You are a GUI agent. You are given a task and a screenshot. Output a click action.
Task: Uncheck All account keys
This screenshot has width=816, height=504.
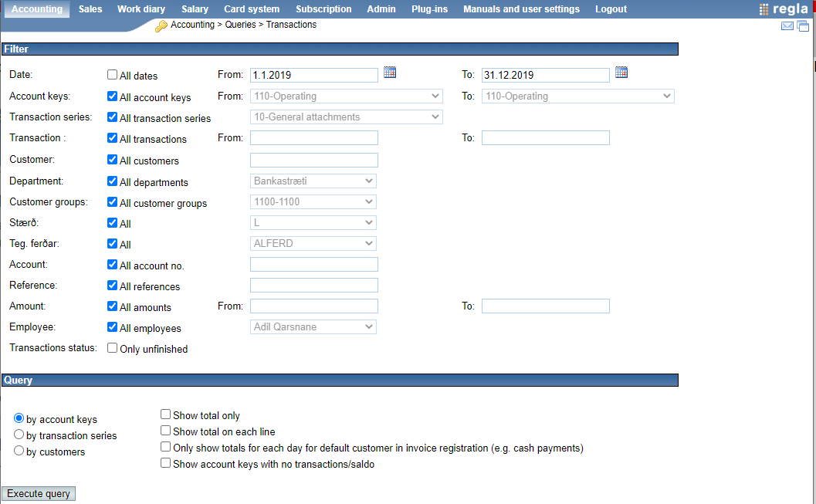113,97
